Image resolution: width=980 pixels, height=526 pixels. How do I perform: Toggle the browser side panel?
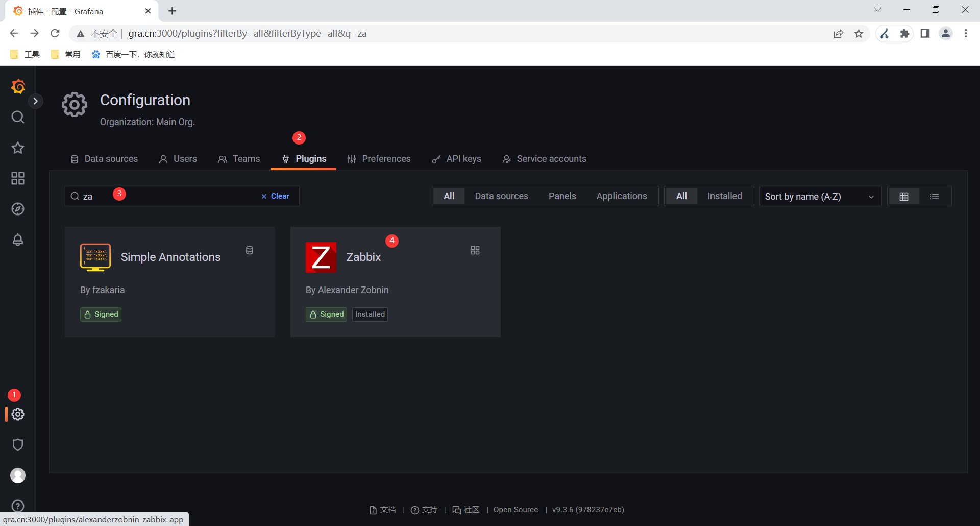point(925,33)
